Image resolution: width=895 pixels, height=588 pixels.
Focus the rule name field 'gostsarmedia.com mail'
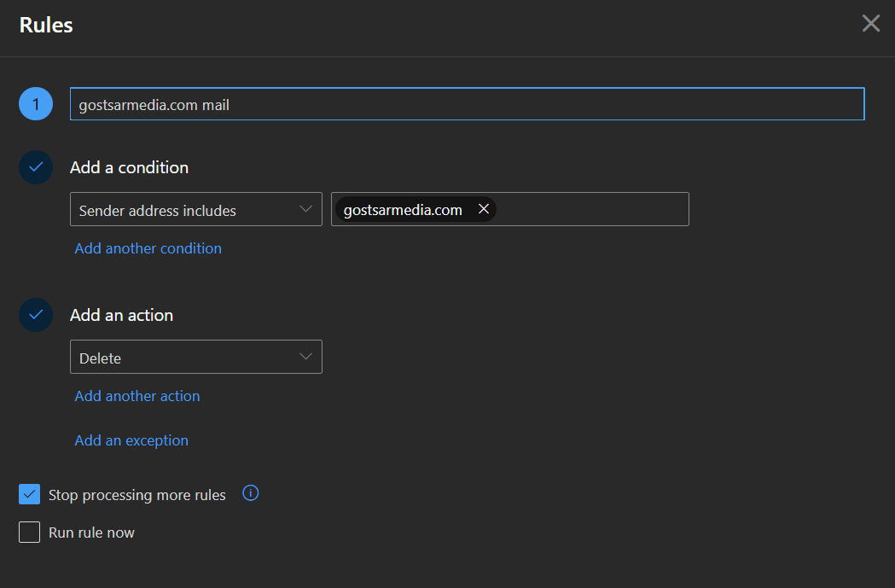467,104
